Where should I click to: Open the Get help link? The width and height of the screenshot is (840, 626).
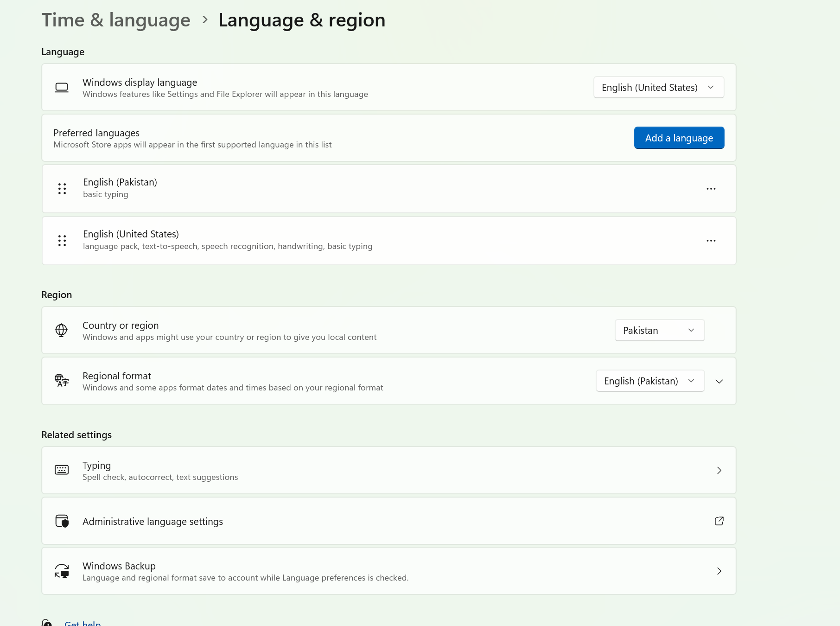pos(83,623)
